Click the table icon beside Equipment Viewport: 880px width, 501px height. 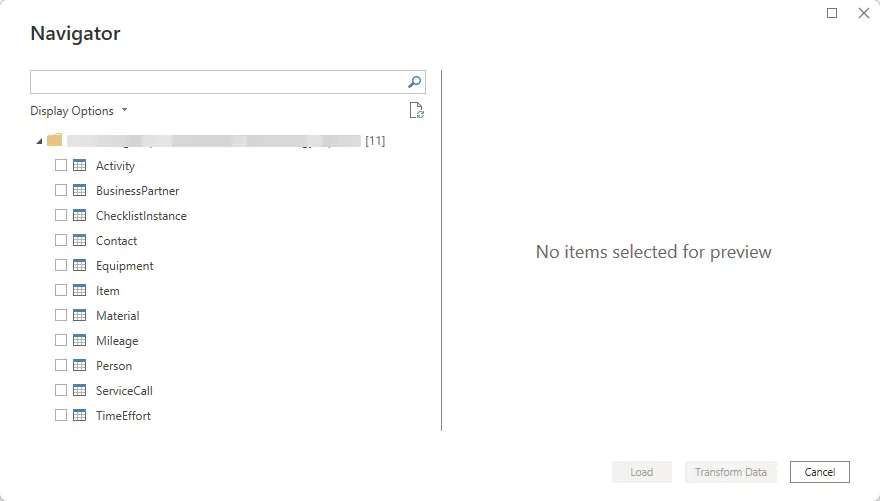[x=80, y=265]
